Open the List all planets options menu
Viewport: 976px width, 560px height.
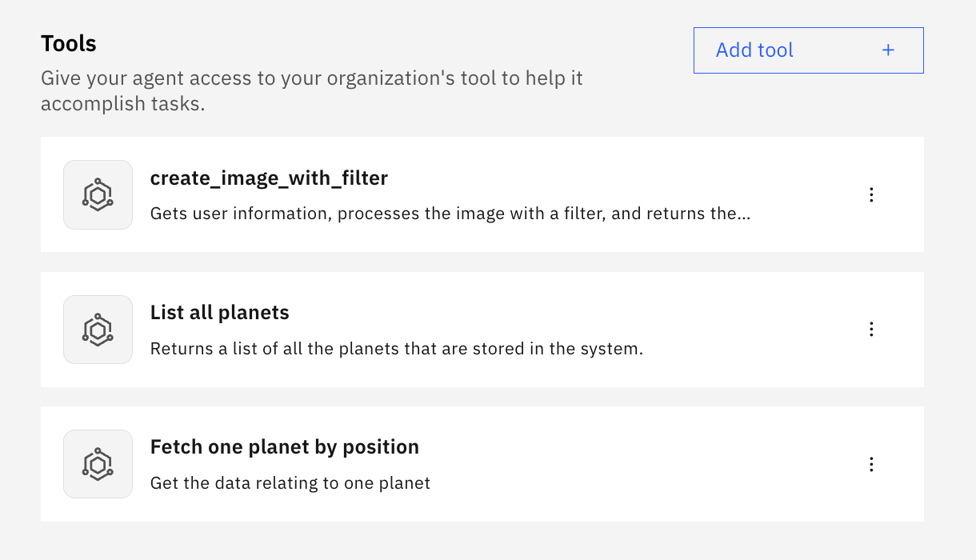tap(871, 329)
